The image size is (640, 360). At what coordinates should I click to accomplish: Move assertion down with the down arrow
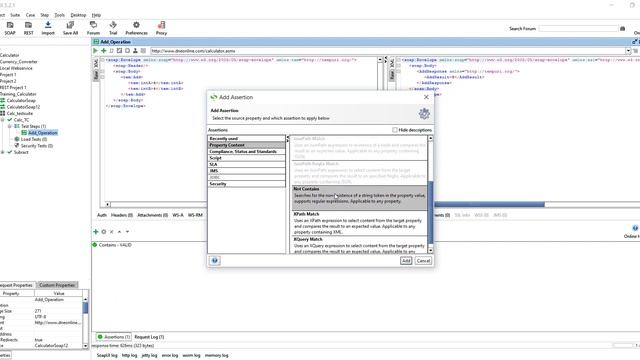click(127, 231)
